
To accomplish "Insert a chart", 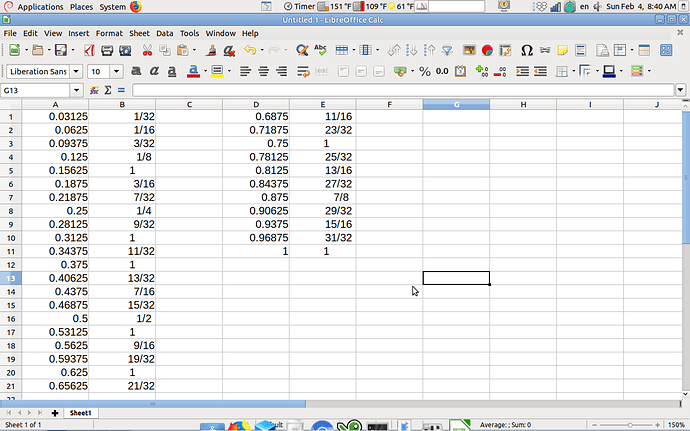I will coord(487,50).
